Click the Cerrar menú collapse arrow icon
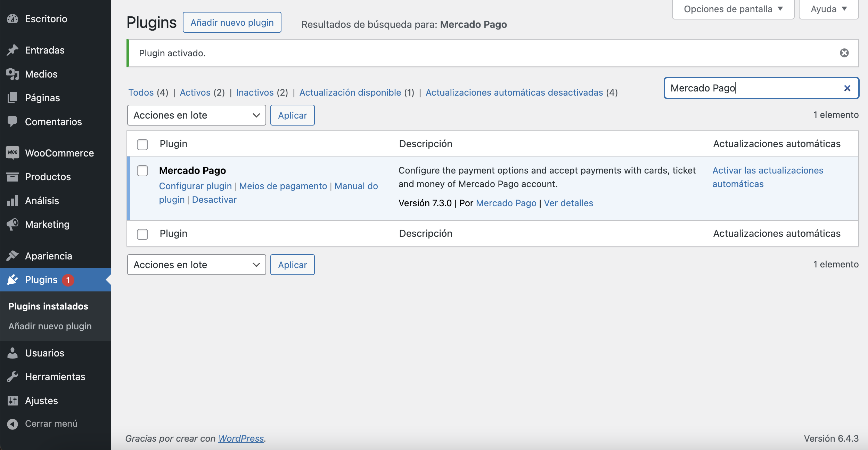 tap(13, 424)
